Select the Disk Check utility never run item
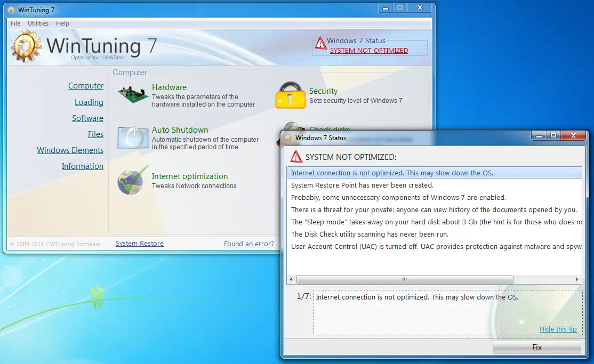 (434, 234)
